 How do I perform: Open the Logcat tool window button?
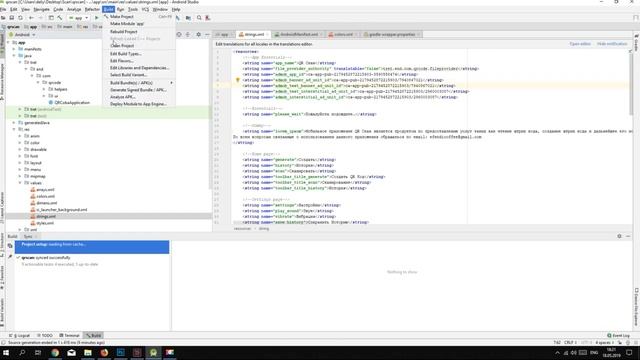[20, 336]
